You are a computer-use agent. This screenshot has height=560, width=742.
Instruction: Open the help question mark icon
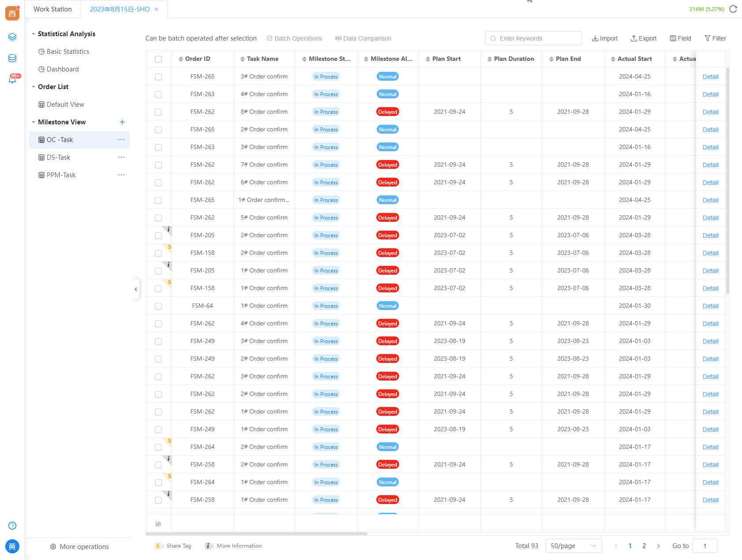pyautogui.click(x=12, y=526)
